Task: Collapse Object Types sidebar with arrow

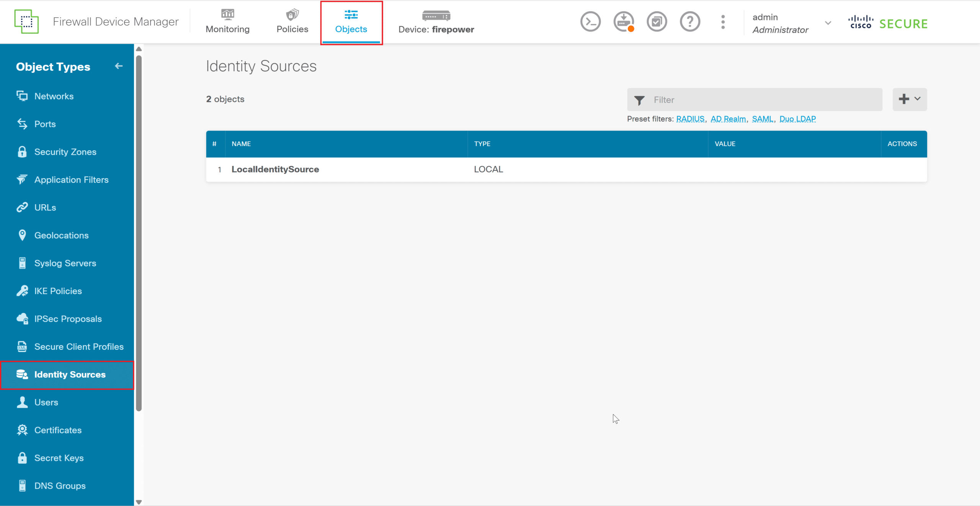Action: tap(119, 66)
